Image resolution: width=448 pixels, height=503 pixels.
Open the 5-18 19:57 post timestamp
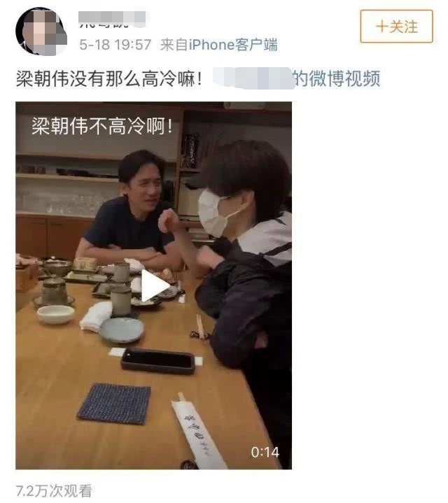tap(115, 45)
